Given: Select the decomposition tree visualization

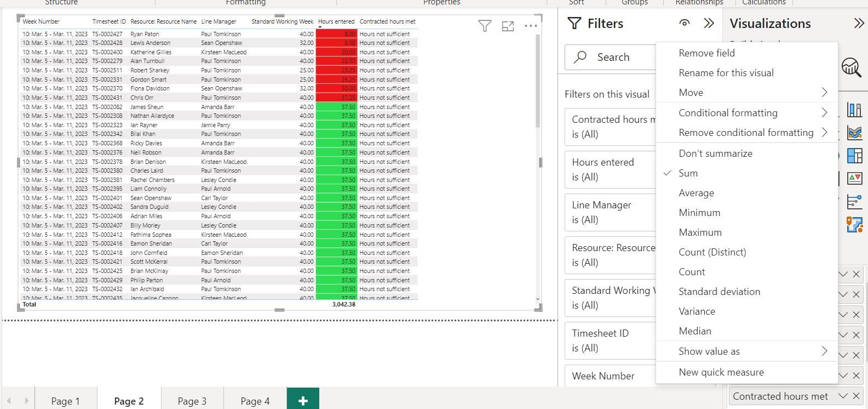Looking at the screenshot, I should pyautogui.click(x=854, y=202).
